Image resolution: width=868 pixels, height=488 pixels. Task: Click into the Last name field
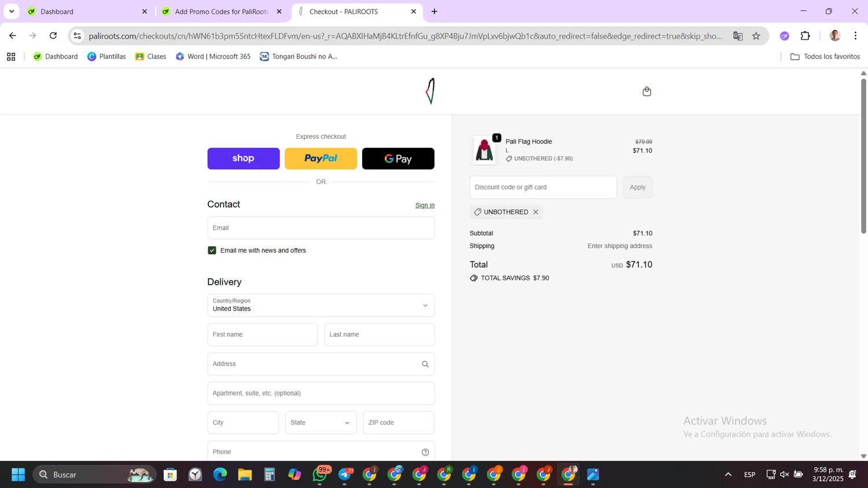[x=379, y=334]
